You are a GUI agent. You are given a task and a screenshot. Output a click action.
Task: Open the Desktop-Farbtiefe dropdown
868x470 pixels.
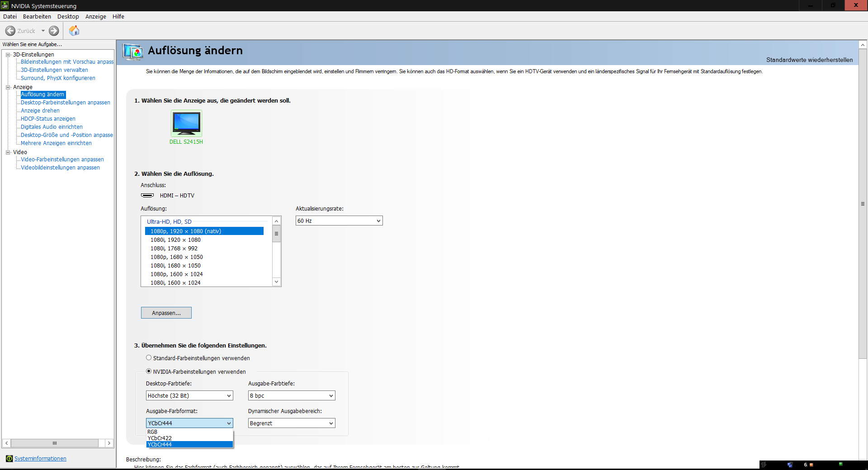coord(189,395)
